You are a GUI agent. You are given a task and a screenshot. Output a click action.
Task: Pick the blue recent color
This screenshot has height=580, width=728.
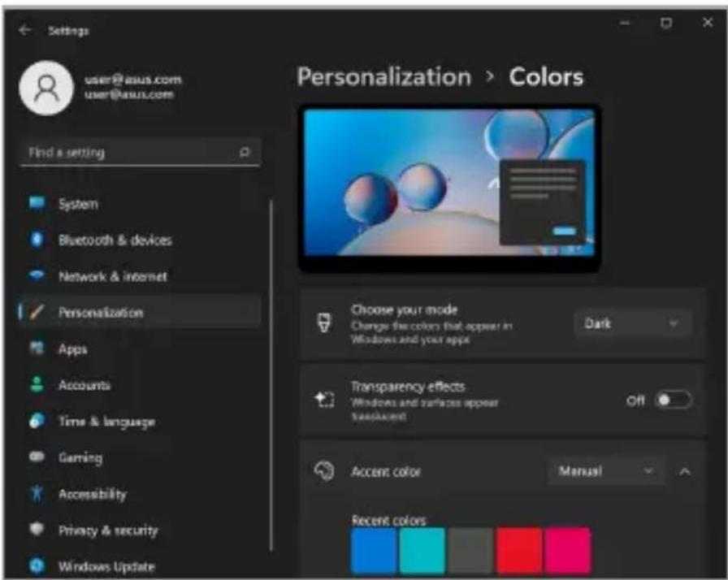point(374,550)
